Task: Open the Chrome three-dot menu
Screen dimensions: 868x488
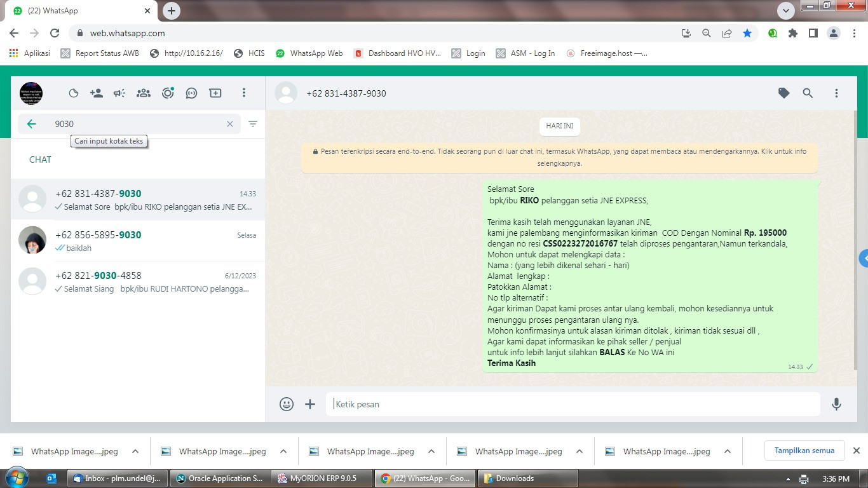Action: (853, 33)
